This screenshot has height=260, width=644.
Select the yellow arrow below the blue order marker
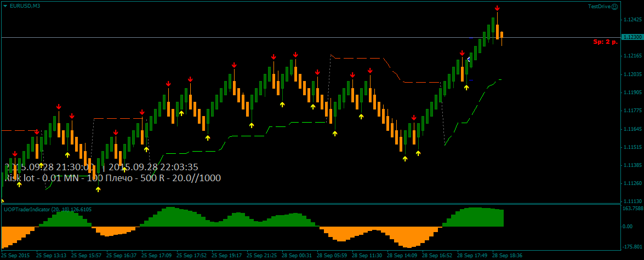coord(466,87)
